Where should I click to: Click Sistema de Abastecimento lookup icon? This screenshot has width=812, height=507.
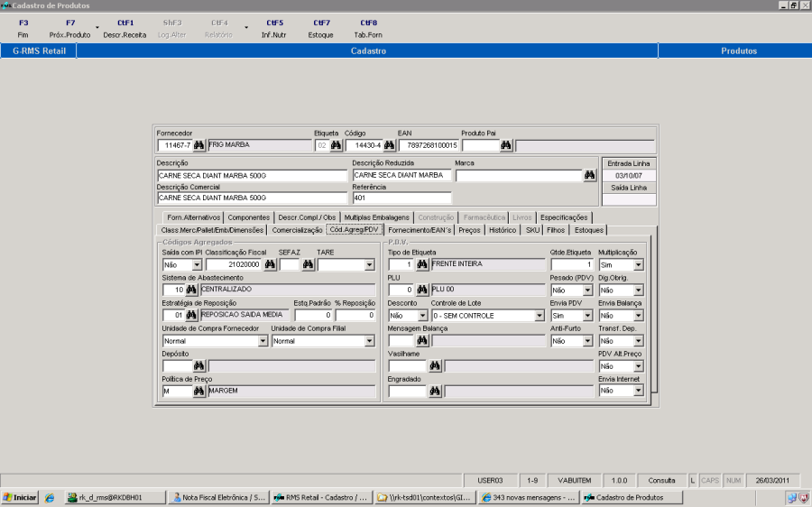(191, 290)
